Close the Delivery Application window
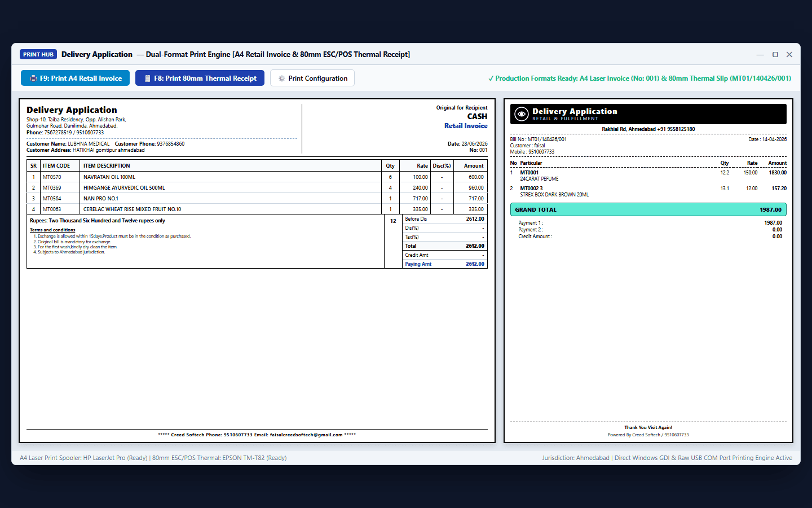The height and width of the screenshot is (508, 812). pos(789,54)
